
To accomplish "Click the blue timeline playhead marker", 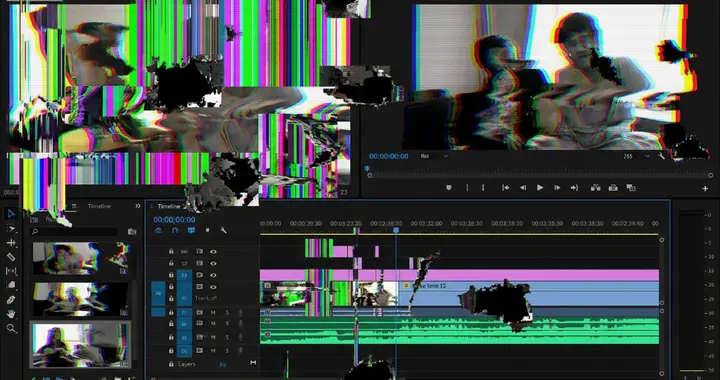I will click(396, 230).
